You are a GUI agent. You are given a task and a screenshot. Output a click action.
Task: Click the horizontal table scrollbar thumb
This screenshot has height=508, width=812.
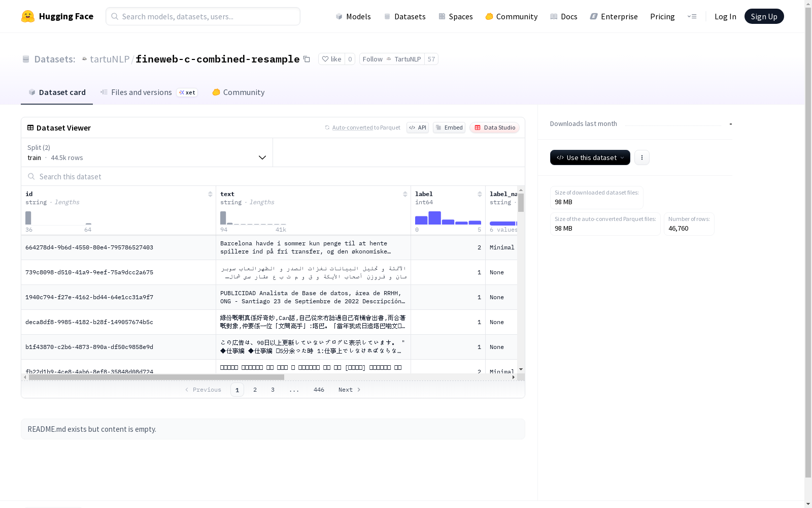point(156,377)
